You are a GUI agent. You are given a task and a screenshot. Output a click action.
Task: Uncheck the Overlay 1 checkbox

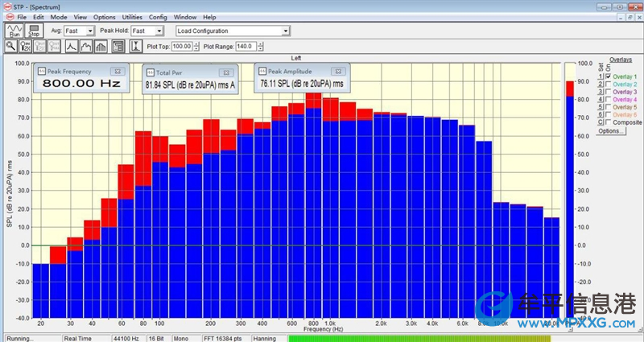tap(607, 76)
